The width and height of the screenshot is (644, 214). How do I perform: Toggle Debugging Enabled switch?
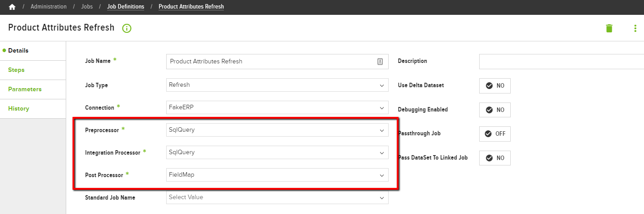[495, 110]
